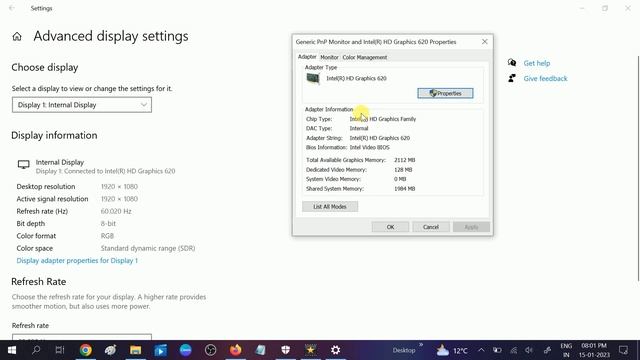640x360 pixels.
Task: Open volume control in tray
Action: click(529, 350)
